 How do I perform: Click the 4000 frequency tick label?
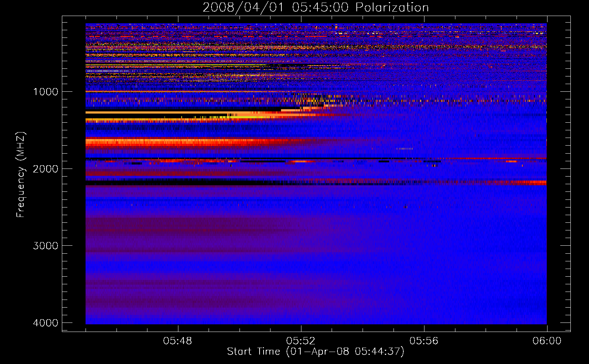(x=46, y=323)
